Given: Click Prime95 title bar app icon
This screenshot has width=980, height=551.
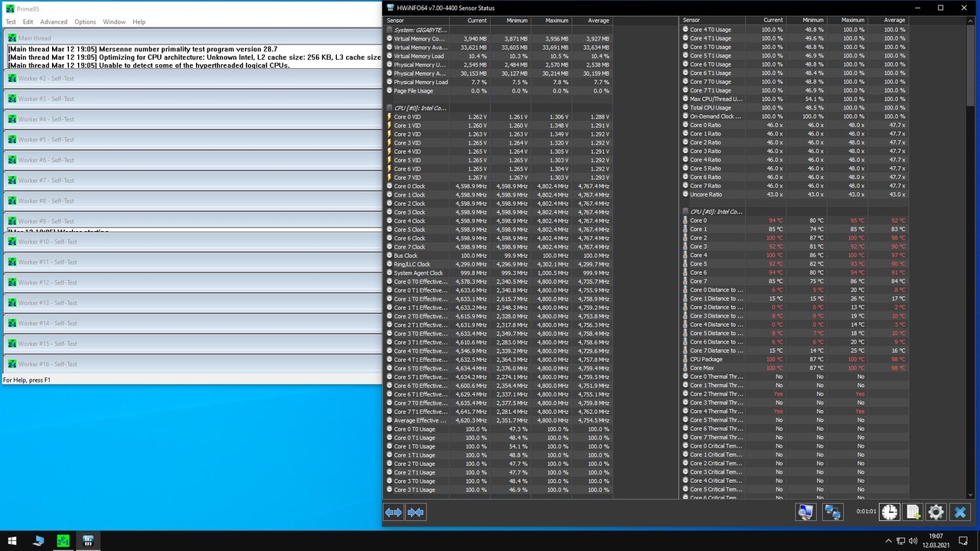Looking at the screenshot, I should [8, 9].
